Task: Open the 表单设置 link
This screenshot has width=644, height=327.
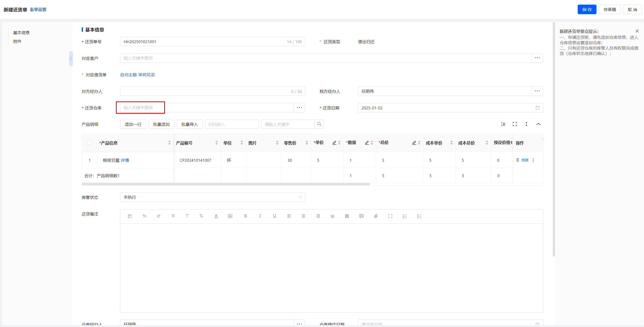Action: pos(38,9)
